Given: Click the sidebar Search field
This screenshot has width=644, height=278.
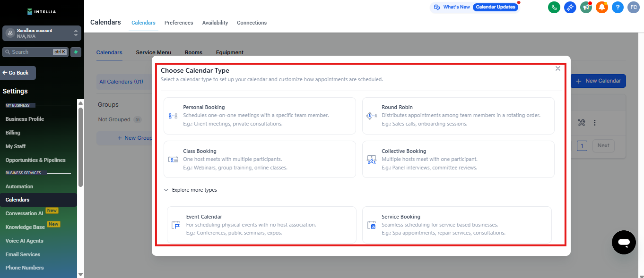Looking at the screenshot, I should 31,52.
